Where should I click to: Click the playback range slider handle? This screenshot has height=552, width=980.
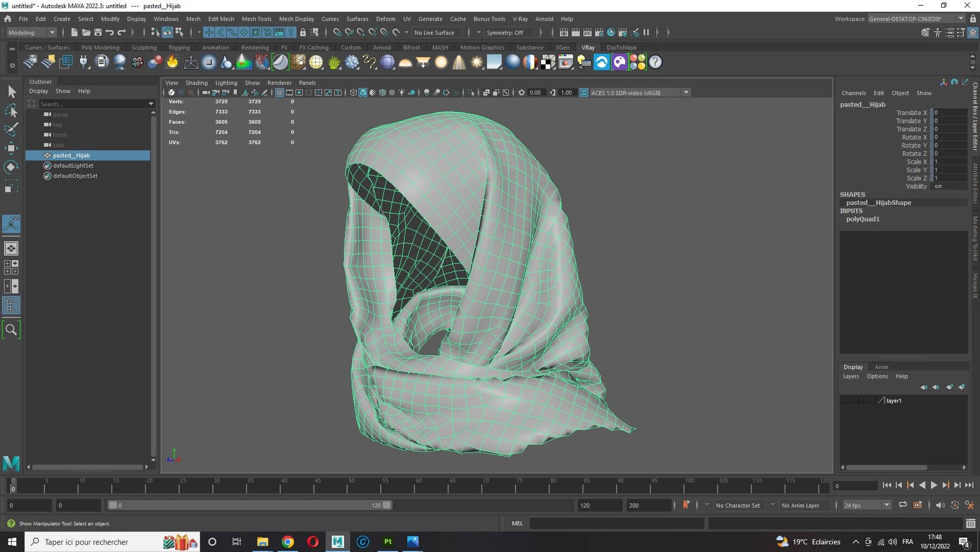point(113,505)
